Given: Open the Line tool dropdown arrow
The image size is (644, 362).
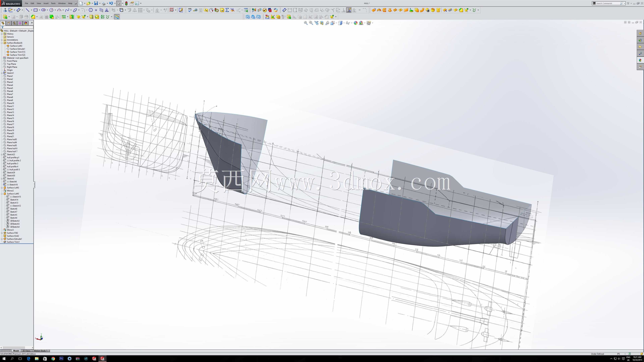Looking at the screenshot, I should click(32, 10).
